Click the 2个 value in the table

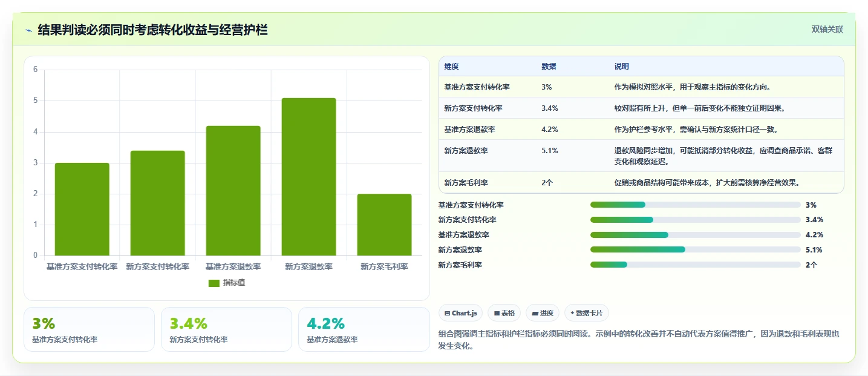pyautogui.click(x=547, y=182)
